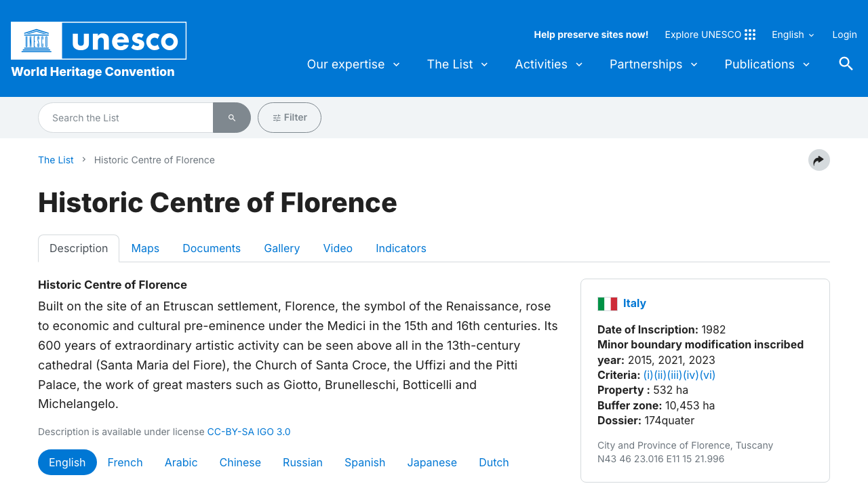The image size is (868, 488).
Task: Open the Filter options button
Action: 290,118
